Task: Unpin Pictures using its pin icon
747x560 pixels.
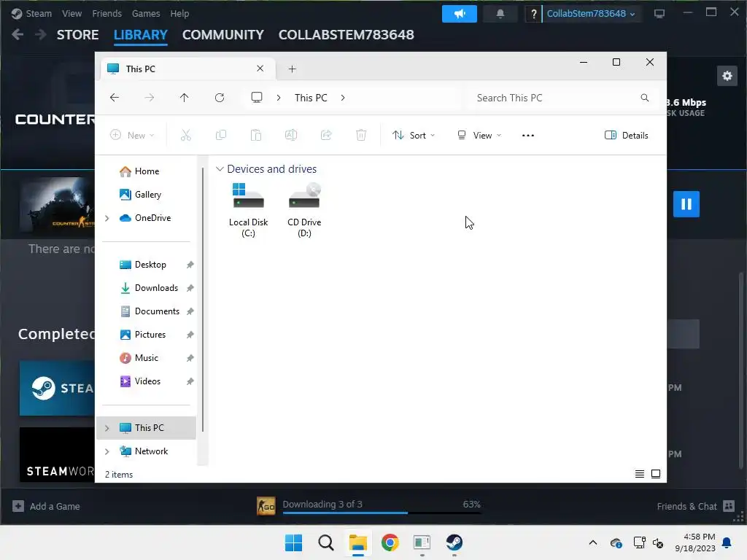Action: pyautogui.click(x=190, y=335)
